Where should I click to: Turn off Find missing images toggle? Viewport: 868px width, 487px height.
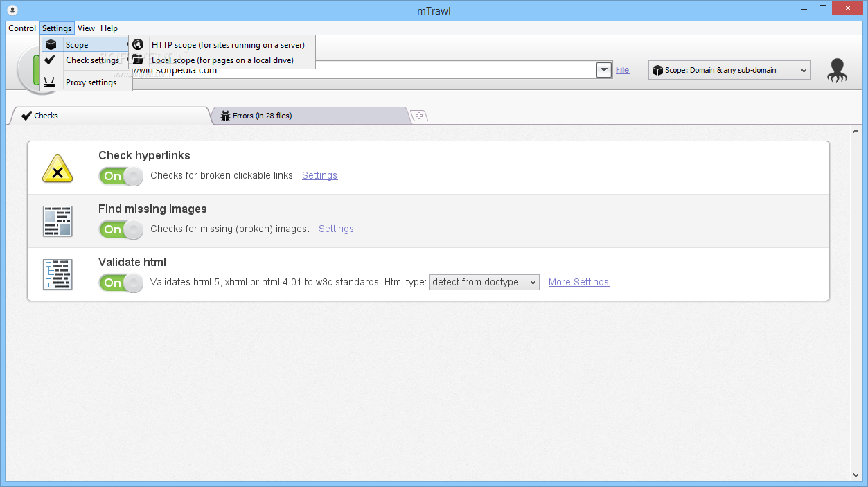(121, 229)
